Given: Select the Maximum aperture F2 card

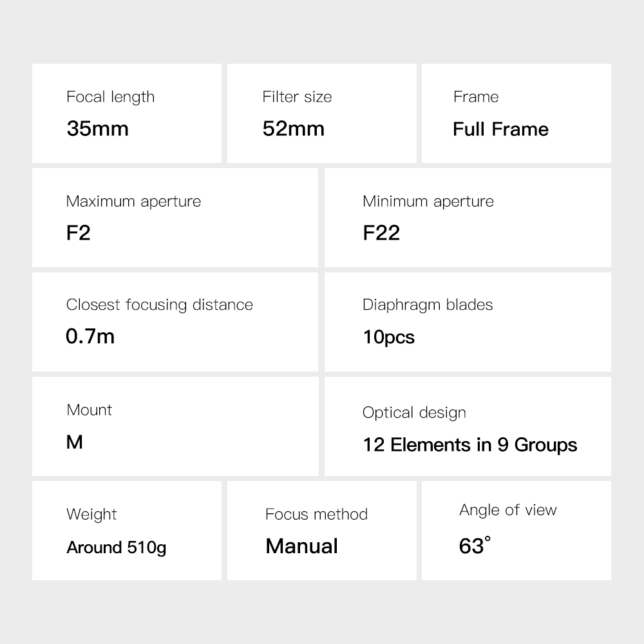Looking at the screenshot, I should tap(175, 218).
